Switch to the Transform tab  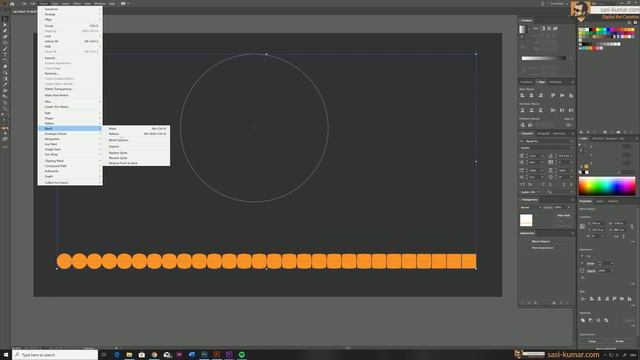[x=526, y=82]
